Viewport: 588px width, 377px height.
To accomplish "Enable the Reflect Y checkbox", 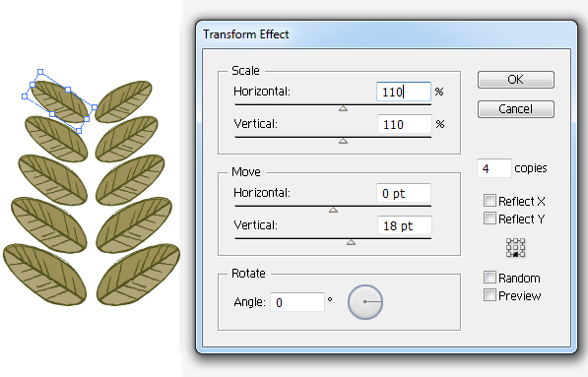I will (490, 219).
